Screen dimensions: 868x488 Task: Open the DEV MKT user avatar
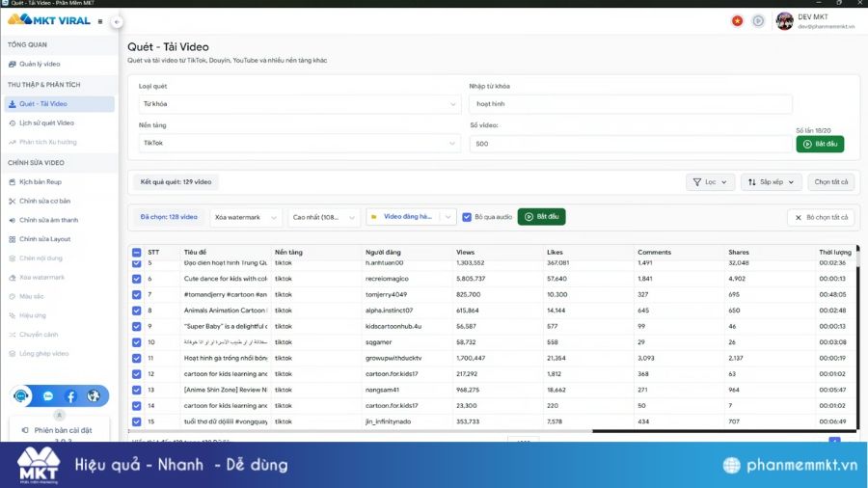point(784,21)
